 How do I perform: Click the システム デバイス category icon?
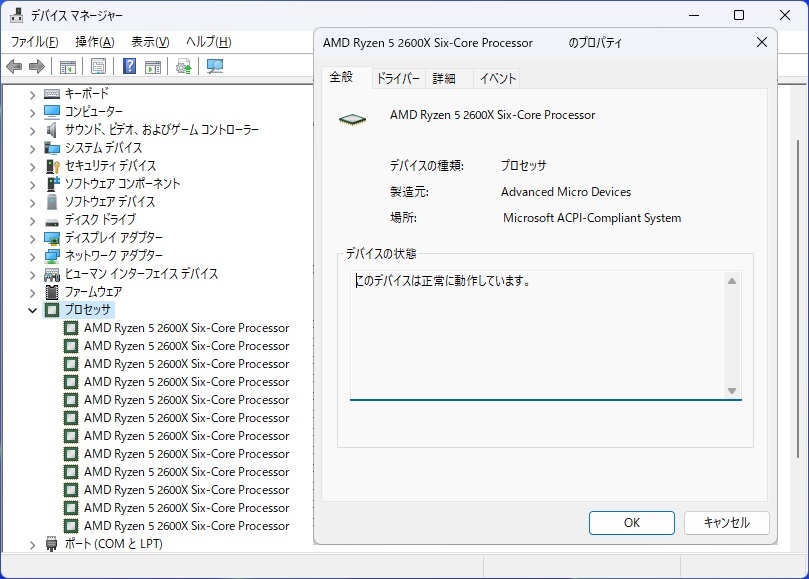click(52, 148)
